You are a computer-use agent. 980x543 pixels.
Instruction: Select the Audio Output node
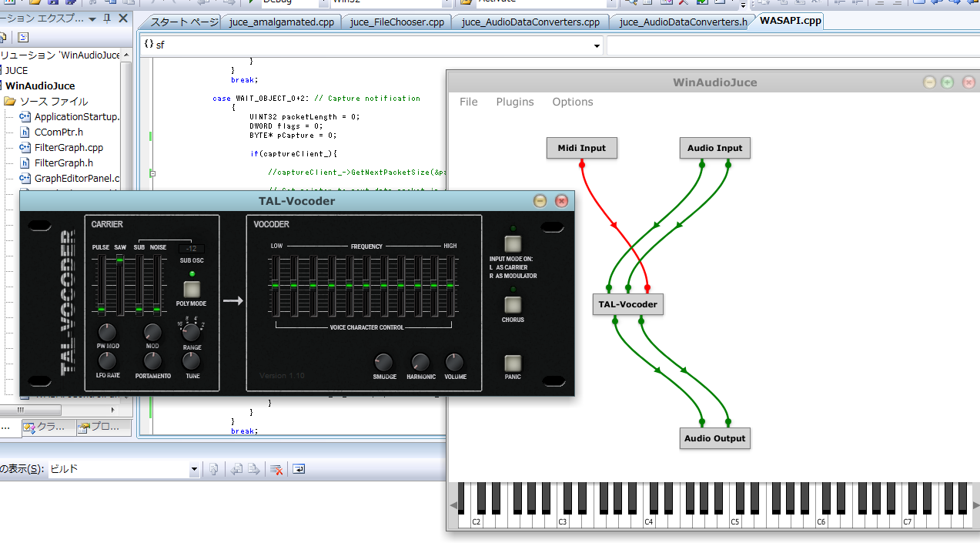(714, 438)
